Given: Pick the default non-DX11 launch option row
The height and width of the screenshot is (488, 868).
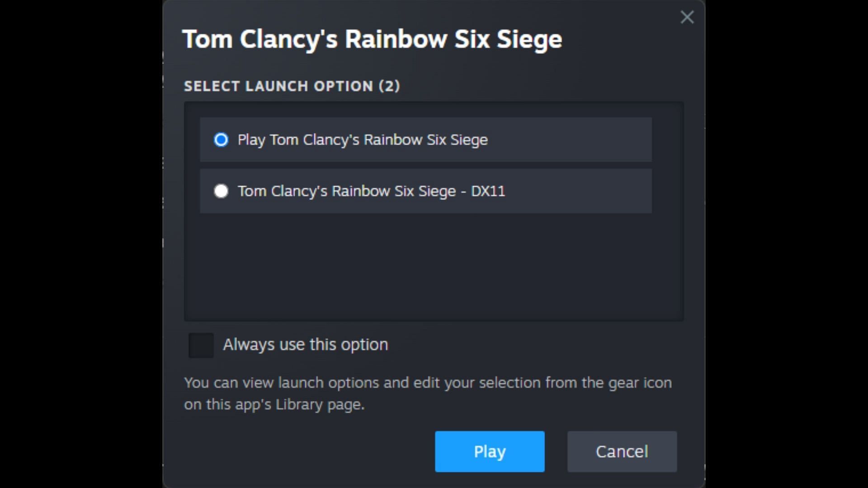Looking at the screenshot, I should pyautogui.click(x=426, y=140).
